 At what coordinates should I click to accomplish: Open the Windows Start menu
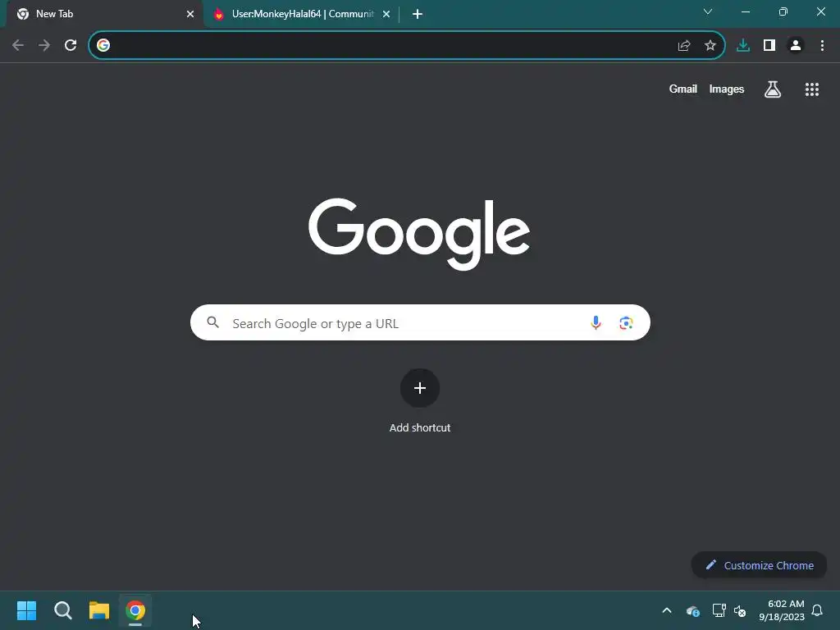coord(27,610)
